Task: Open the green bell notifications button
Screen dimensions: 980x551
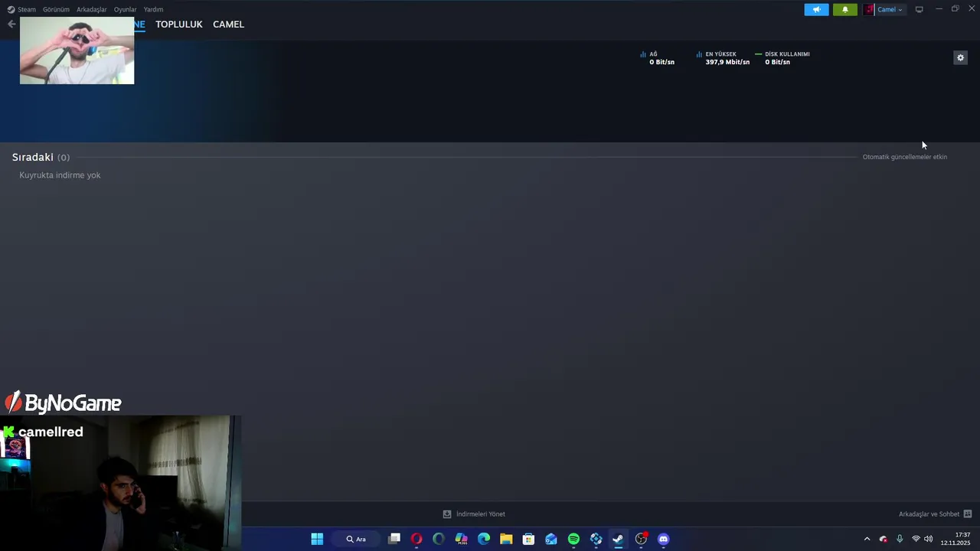Action: (845, 9)
